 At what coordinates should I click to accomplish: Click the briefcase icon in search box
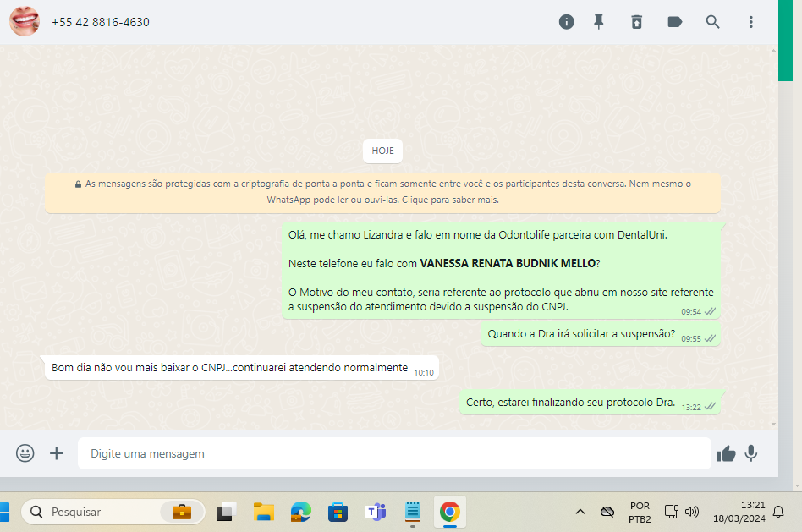182,512
